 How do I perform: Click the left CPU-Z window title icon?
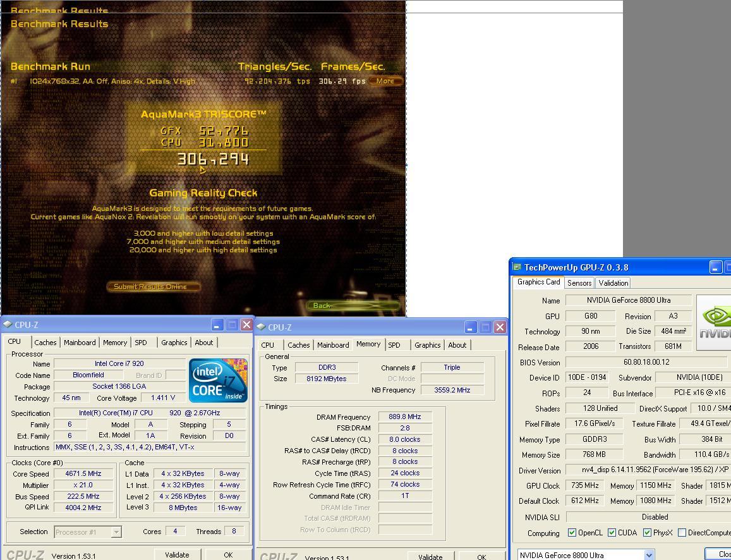tap(8, 324)
